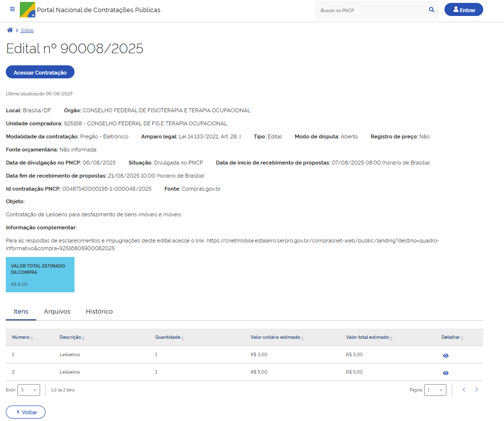Click the '1-2 de 2 itens' counter

(63, 390)
